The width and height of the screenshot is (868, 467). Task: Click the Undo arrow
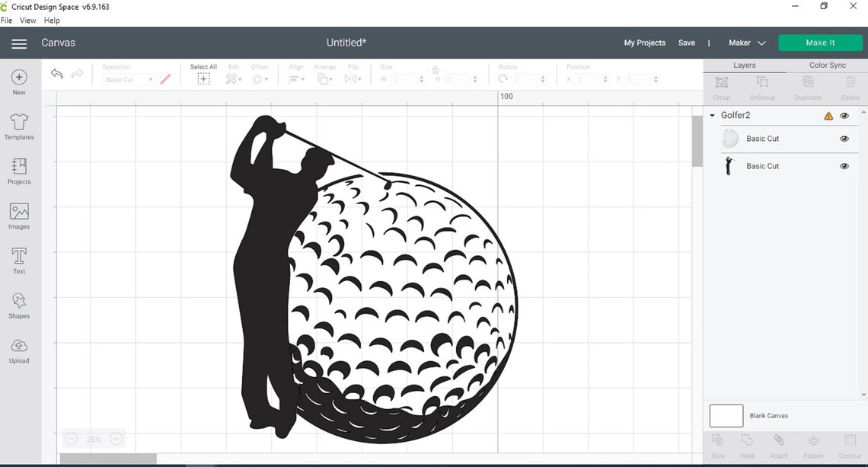tap(56, 73)
